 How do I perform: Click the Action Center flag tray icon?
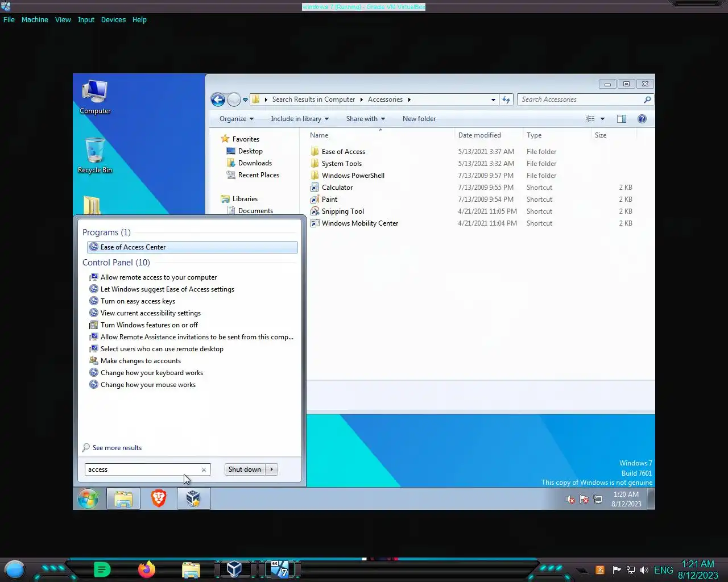(584, 500)
